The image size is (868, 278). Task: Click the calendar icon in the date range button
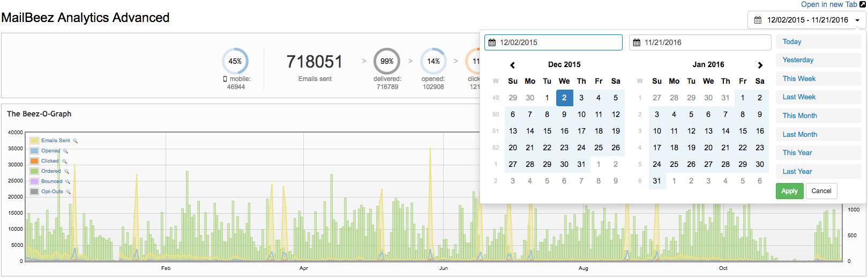click(x=758, y=20)
